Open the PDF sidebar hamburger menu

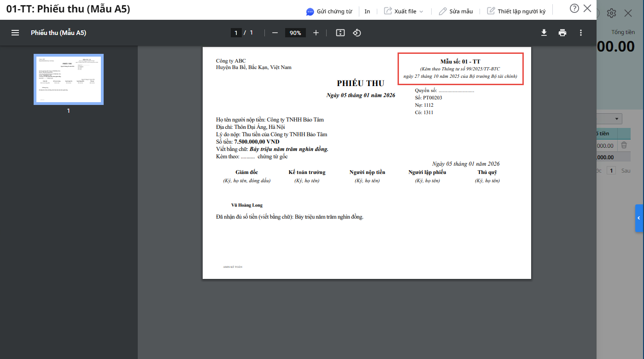coord(15,33)
